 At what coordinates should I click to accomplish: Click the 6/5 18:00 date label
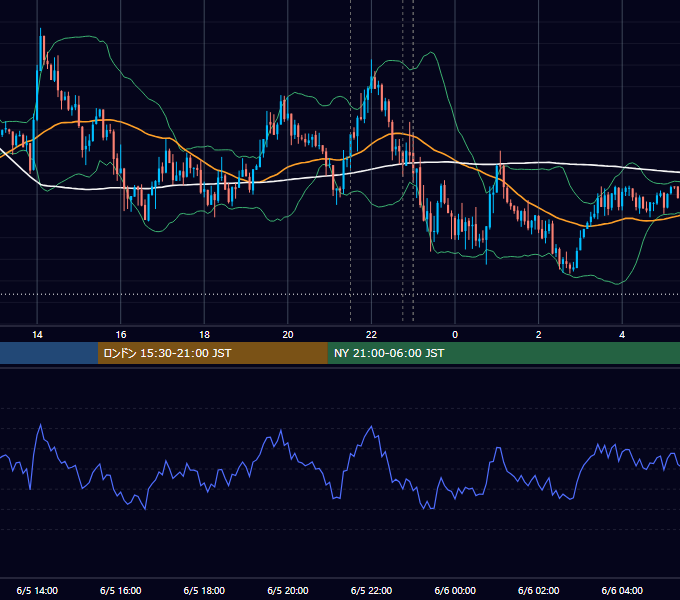click(x=204, y=590)
